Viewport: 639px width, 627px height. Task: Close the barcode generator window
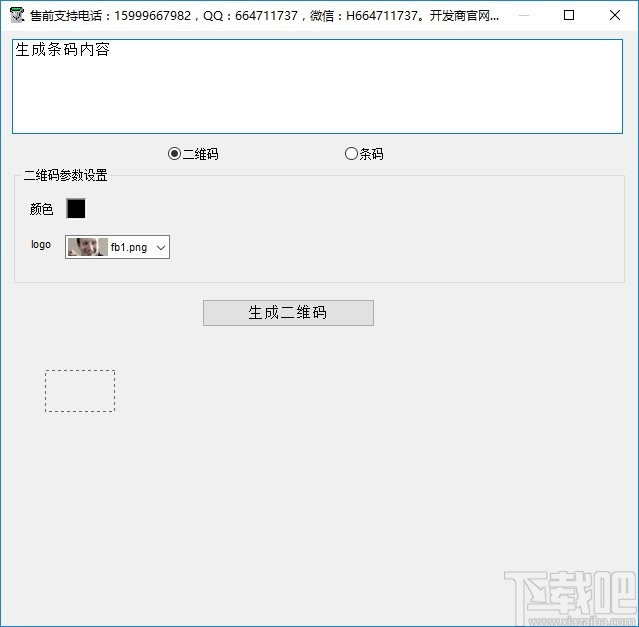click(615, 15)
